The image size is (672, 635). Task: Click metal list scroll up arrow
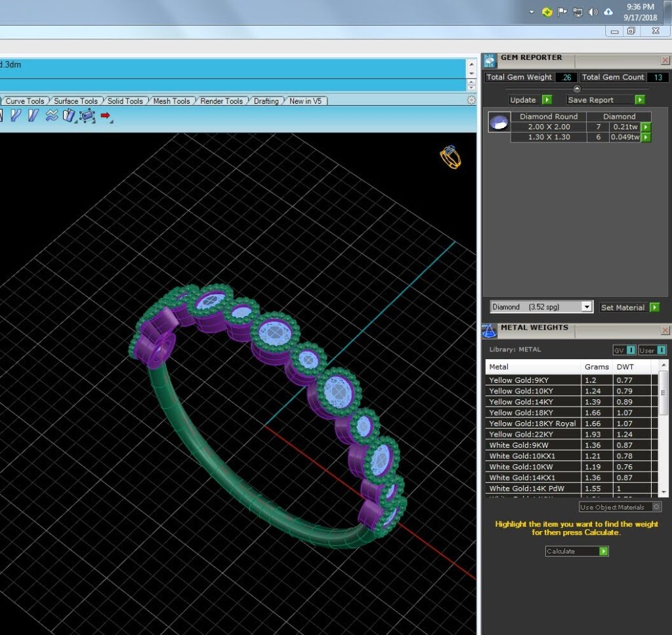[663, 365]
